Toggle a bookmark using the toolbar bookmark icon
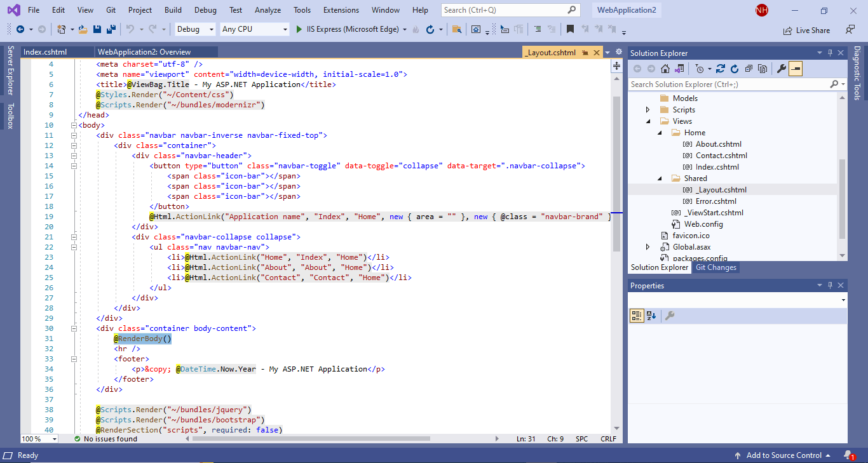The height and width of the screenshot is (463, 868). [570, 29]
